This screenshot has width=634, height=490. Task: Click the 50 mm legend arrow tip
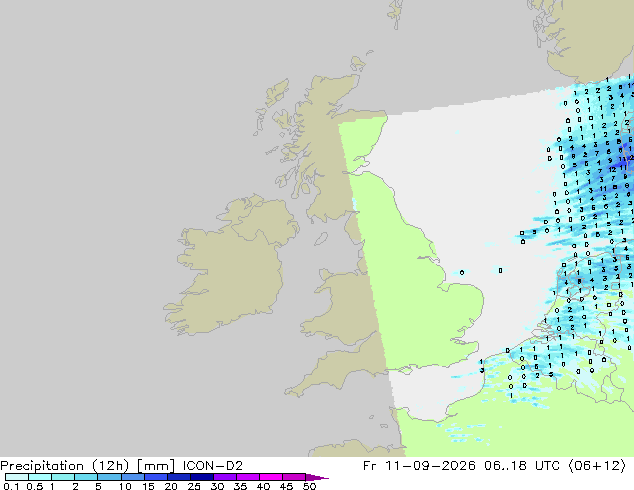pyautogui.click(x=317, y=477)
